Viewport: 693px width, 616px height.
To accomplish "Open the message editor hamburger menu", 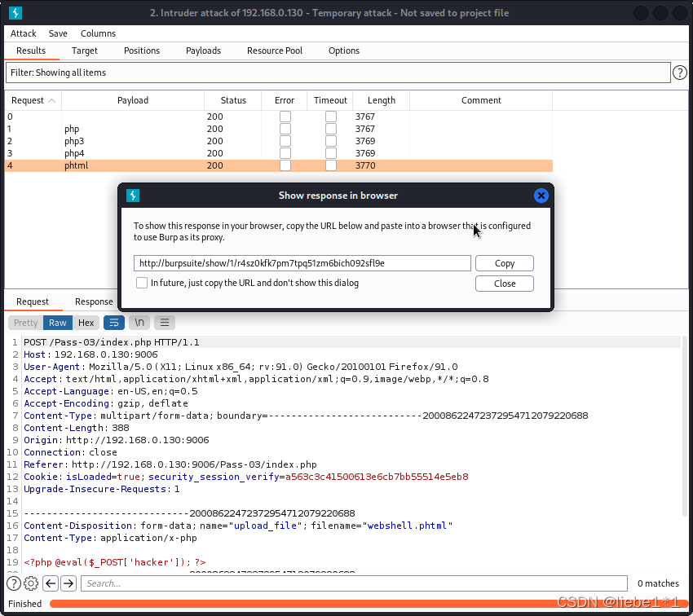I will coord(165,323).
